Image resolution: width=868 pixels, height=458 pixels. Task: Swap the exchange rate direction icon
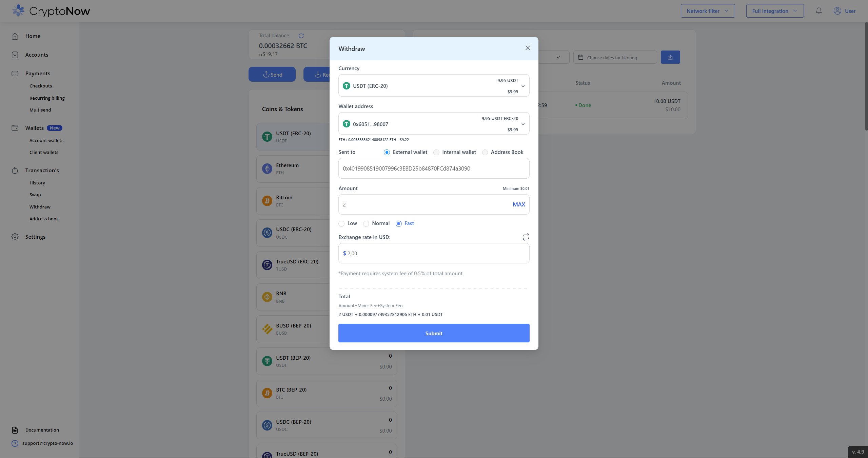tap(526, 237)
